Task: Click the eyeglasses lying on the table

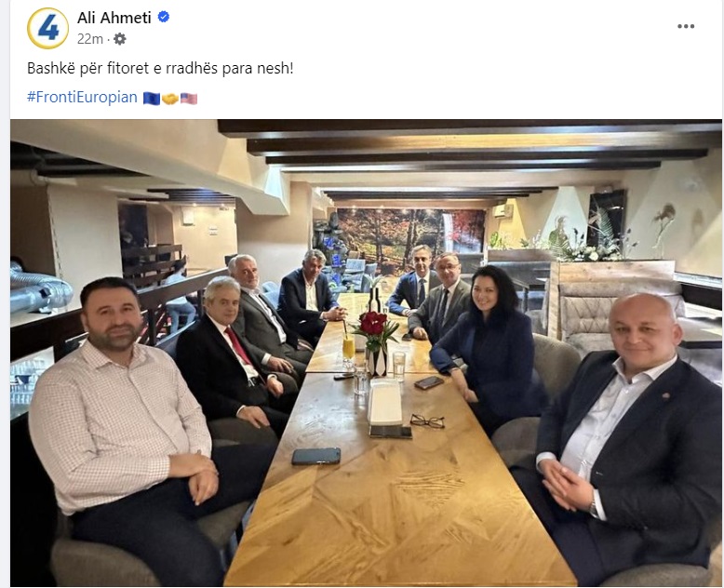Action: point(427,421)
